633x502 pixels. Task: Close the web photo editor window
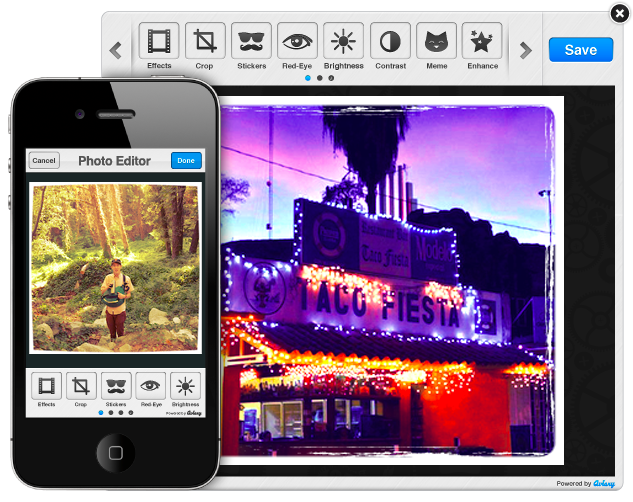point(620,14)
